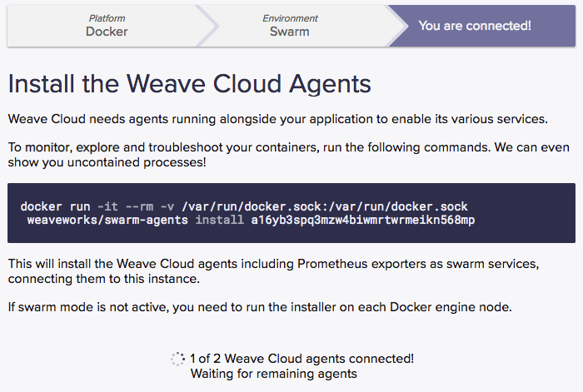This screenshot has width=583, height=392.
Task: Click the 'docker run' text in the command
Action: point(56,206)
